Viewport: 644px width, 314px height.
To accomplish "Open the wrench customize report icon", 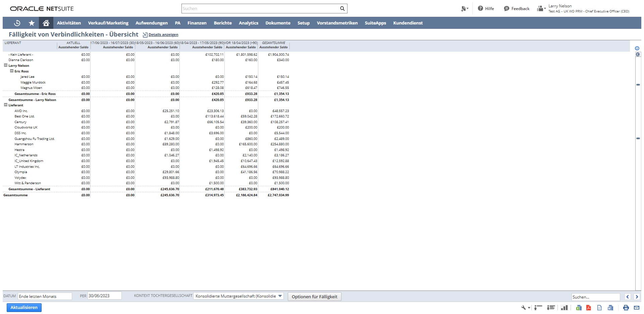I will pyautogui.click(x=524, y=307).
